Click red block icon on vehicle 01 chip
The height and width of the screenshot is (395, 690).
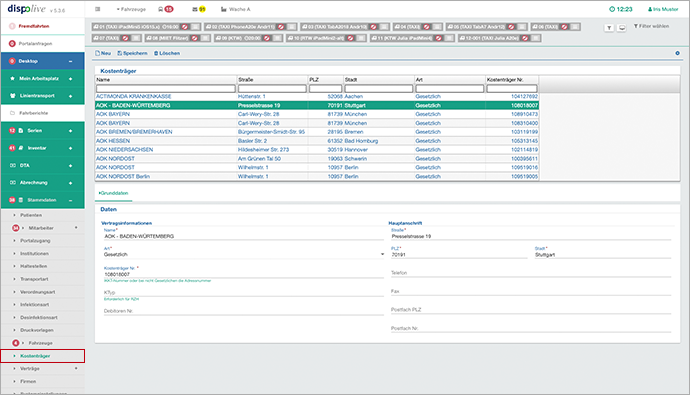coord(185,27)
